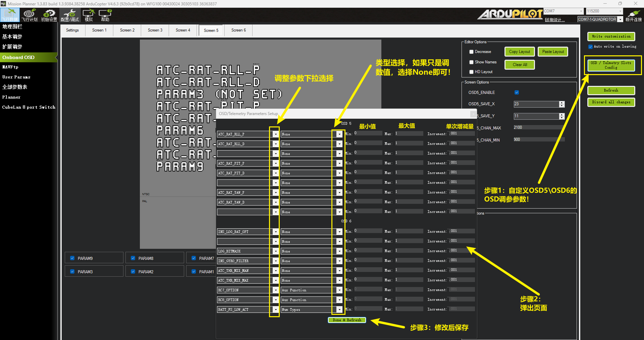
Task: Click the ArduPilot logo
Action: (x=510, y=14)
